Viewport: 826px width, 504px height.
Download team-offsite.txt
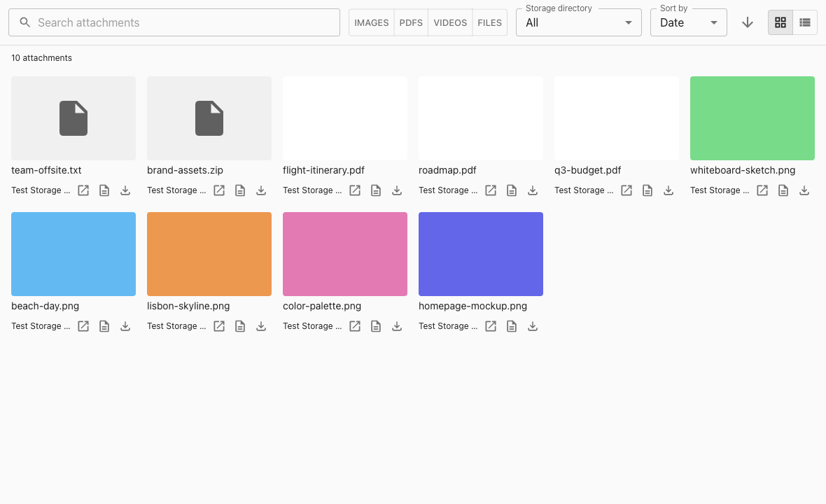[125, 190]
